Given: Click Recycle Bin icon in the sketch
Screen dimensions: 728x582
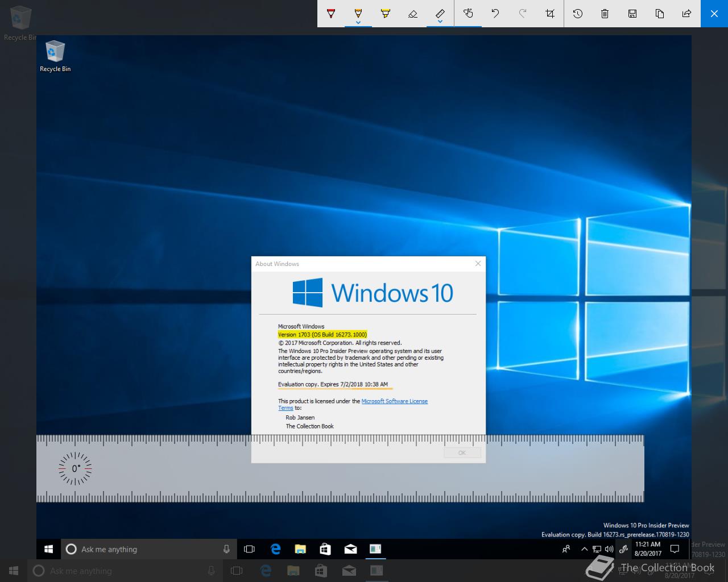Looking at the screenshot, I should (x=55, y=56).
